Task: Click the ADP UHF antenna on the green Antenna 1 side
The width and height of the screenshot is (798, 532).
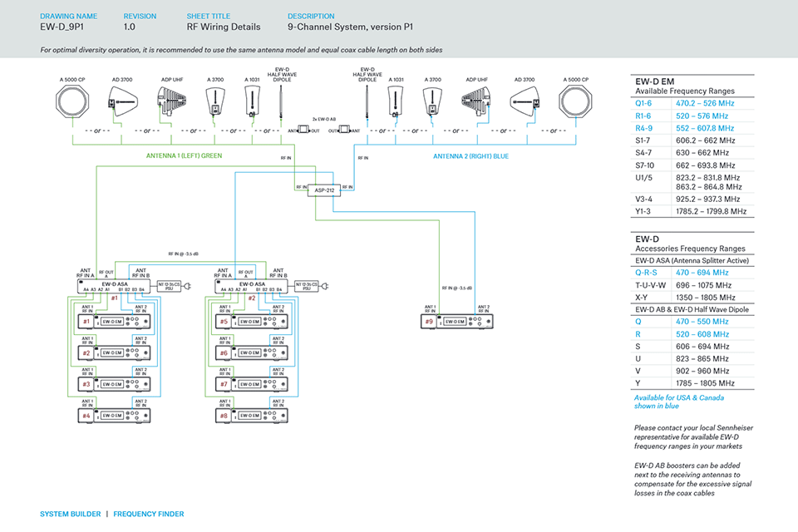Action: pyautogui.click(x=171, y=101)
